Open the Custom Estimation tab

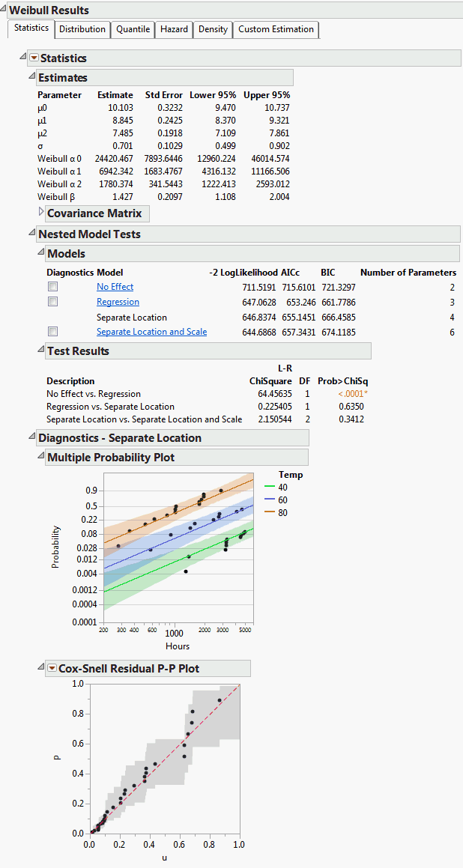coord(276,29)
